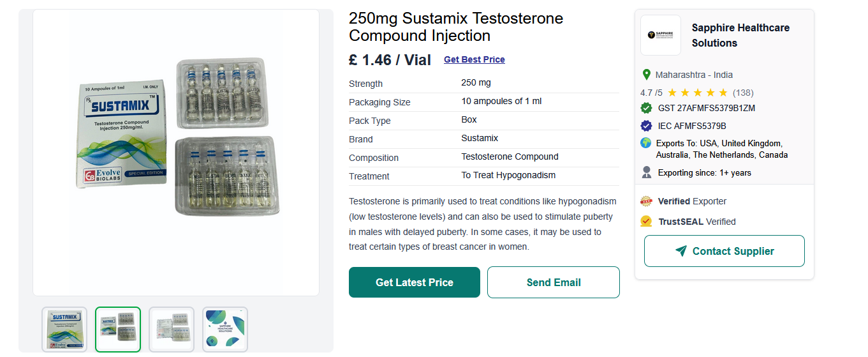Click the Verified Exporter badge icon
Screen dimensions: 868x357
646,201
